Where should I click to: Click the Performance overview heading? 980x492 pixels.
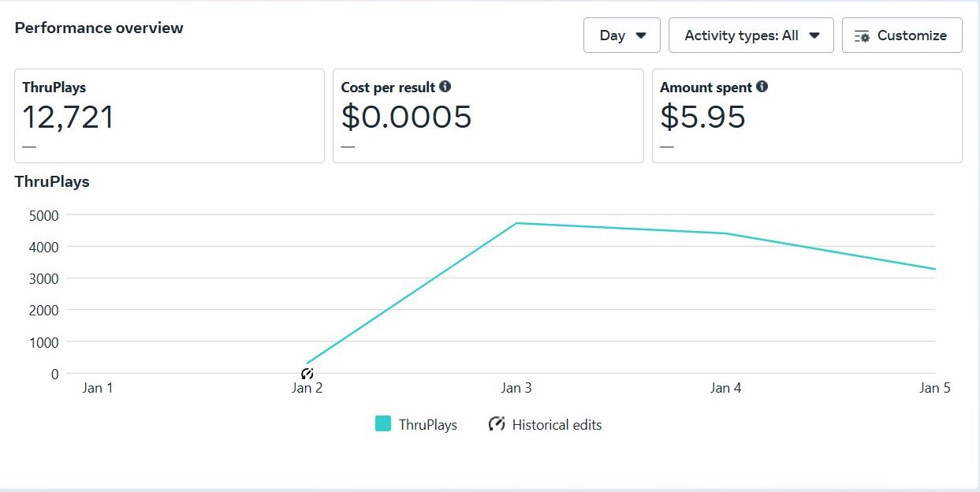pos(99,28)
